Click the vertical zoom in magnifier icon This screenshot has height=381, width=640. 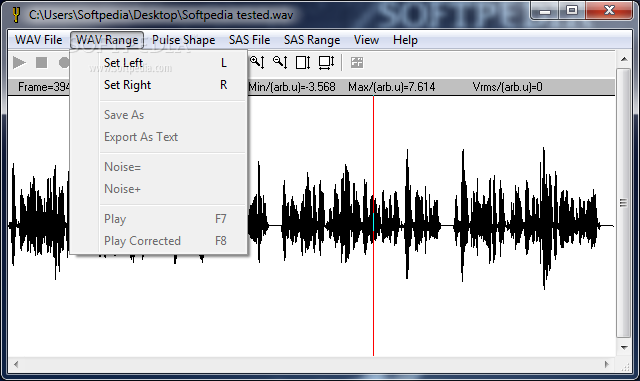tap(257, 62)
